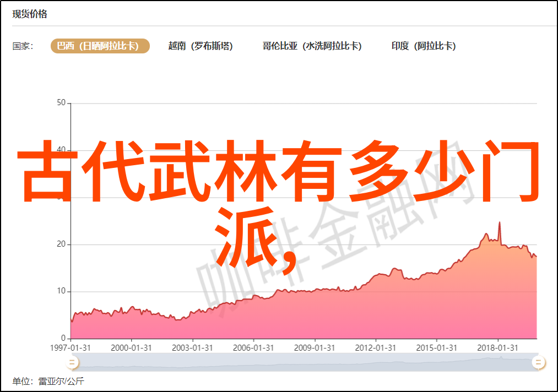The height and width of the screenshot is (392, 558).
Task: Switch to 越南 (罗布斯塔) tab
Action: (x=201, y=46)
